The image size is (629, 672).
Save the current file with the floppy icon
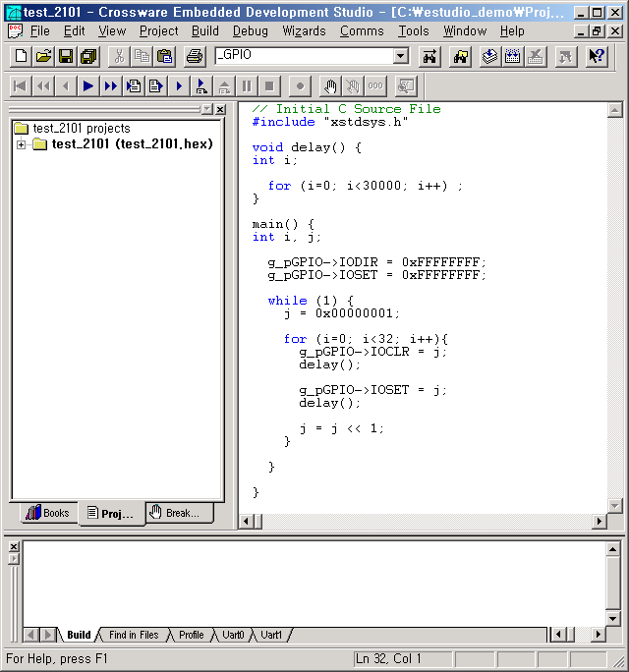coord(66,56)
